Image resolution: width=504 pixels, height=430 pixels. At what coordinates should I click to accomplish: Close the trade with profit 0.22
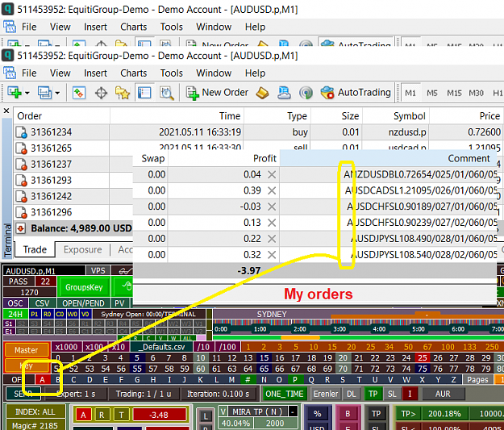[272, 239]
